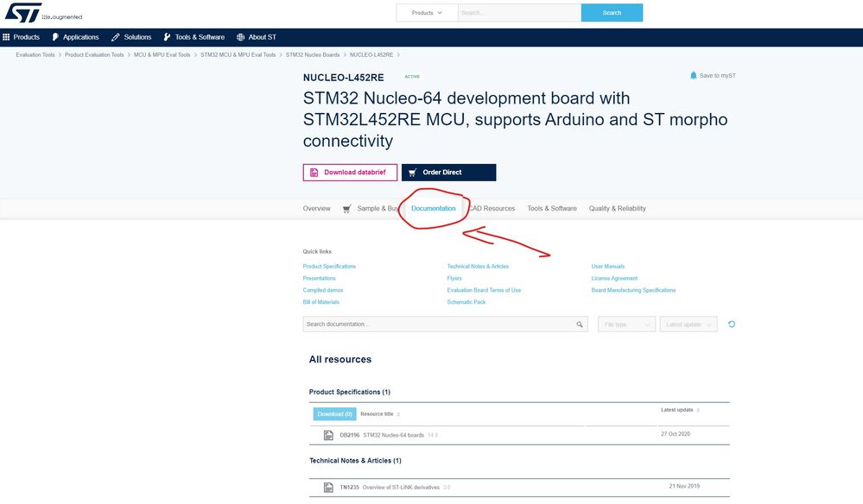The height and width of the screenshot is (504, 863).
Task: Open STM32 MCU & MPU Eval Tools breadcrumb
Action: [x=238, y=55]
